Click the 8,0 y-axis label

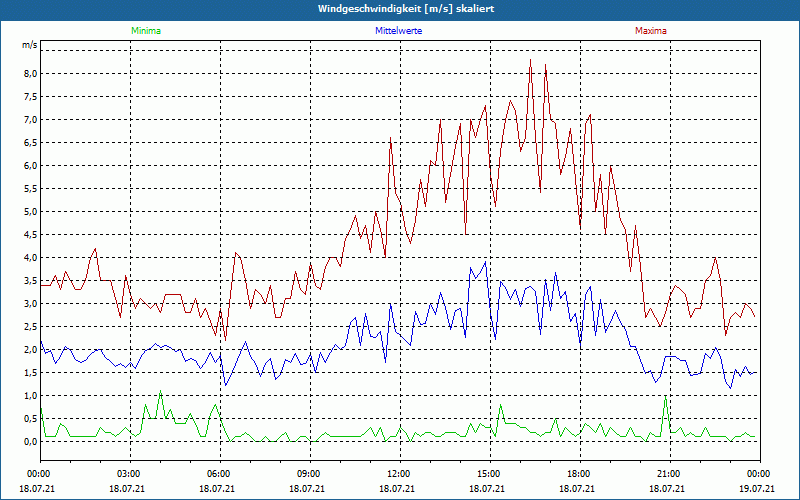point(31,73)
